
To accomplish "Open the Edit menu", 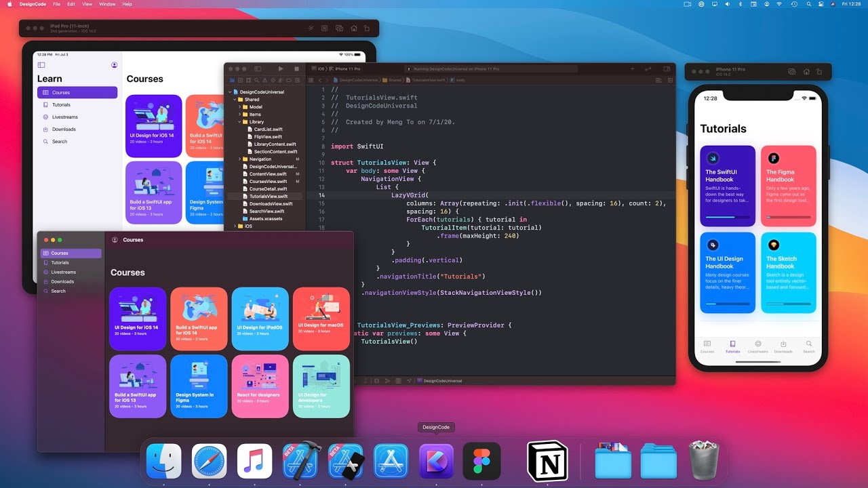I will (71, 4).
